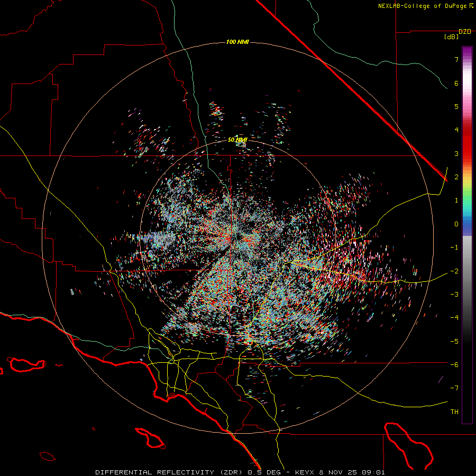
Task: Select the 2 dB scale tick label
Action: tap(456, 177)
